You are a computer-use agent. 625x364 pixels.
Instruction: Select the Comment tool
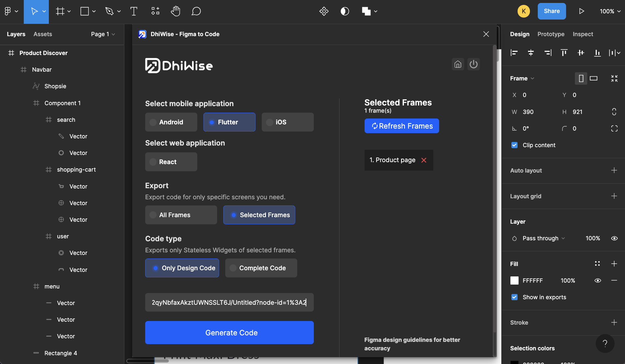pos(196,11)
